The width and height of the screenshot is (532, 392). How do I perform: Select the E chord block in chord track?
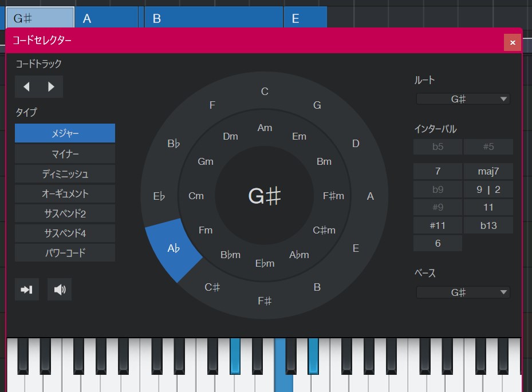(305, 18)
